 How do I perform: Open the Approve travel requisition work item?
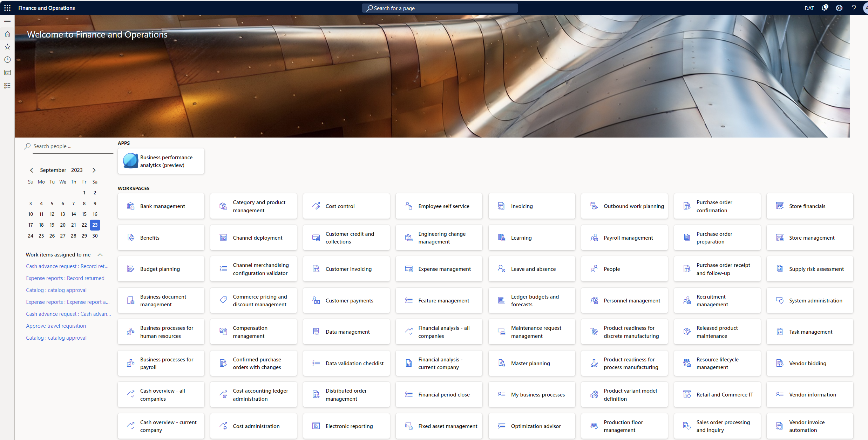point(56,326)
